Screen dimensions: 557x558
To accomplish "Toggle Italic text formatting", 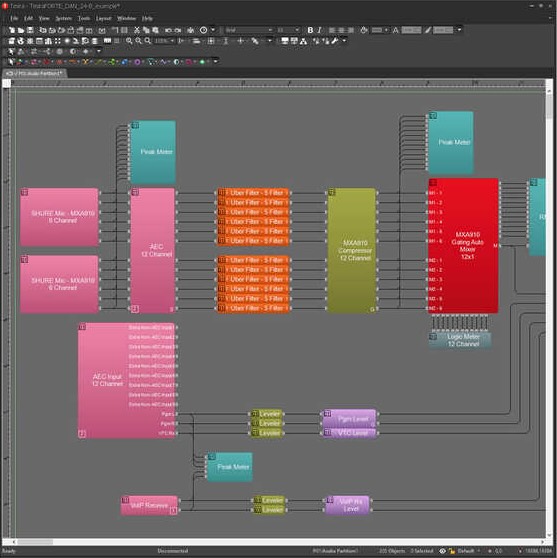I will (319, 30).
